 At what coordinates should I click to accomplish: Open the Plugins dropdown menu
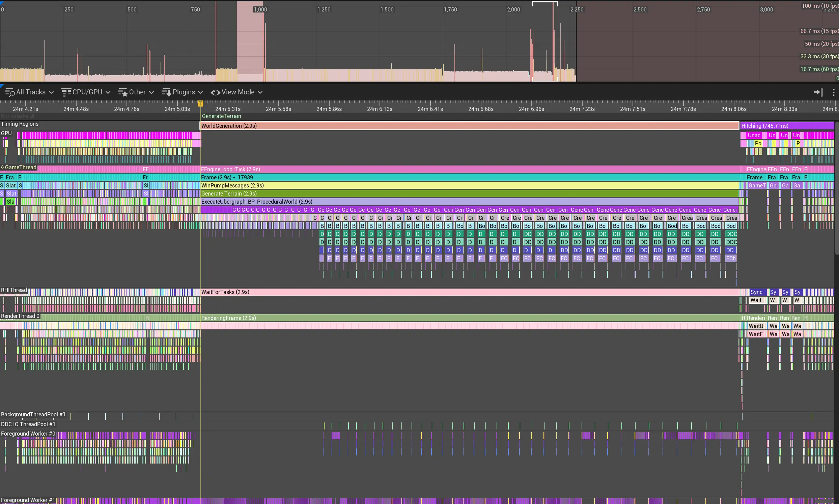[x=182, y=92]
